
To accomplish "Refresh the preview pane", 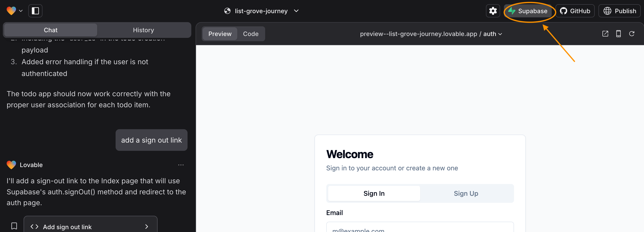I will [631, 34].
